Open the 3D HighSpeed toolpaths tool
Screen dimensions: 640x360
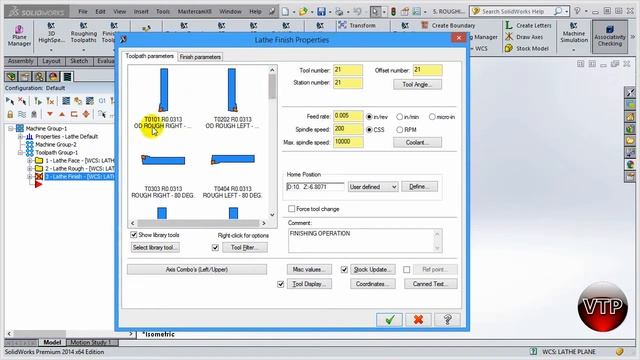pyautogui.click(x=51, y=33)
